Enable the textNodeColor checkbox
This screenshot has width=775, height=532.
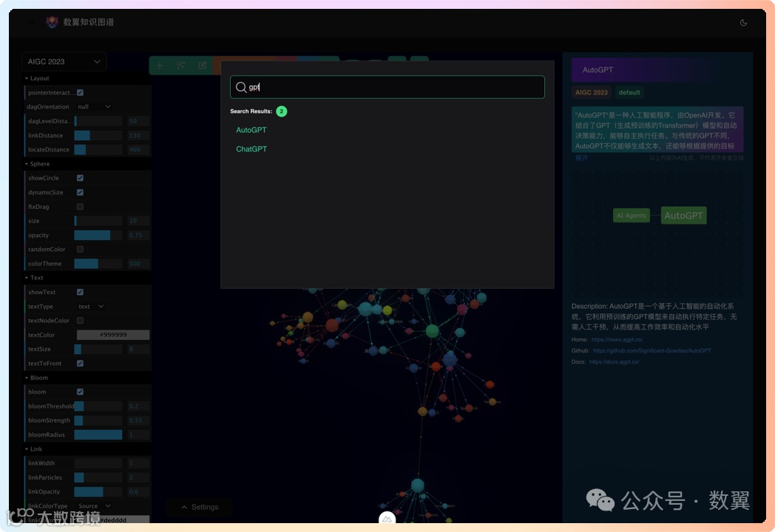tap(80, 321)
